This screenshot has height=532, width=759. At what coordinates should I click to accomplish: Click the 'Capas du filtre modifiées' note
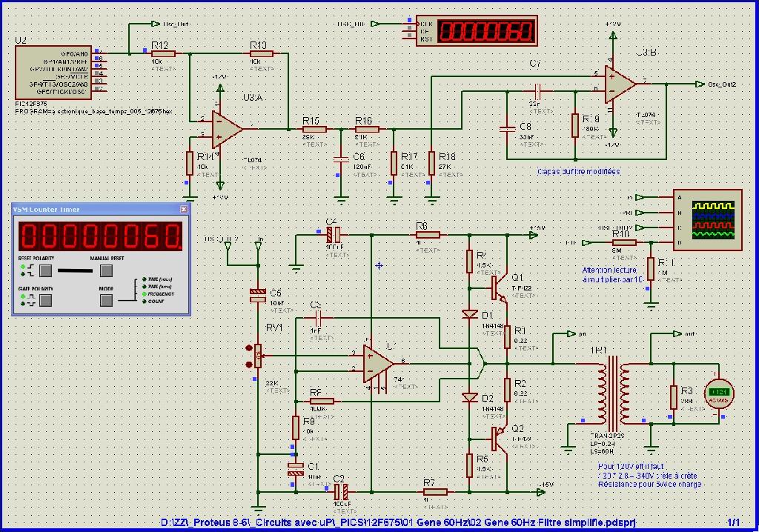[x=578, y=171]
